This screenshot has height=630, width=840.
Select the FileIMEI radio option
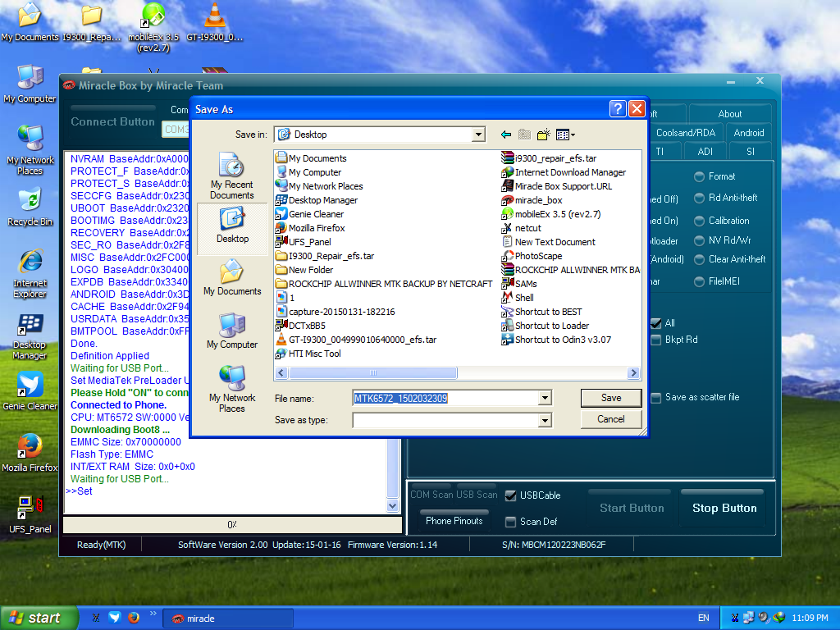[717, 281]
